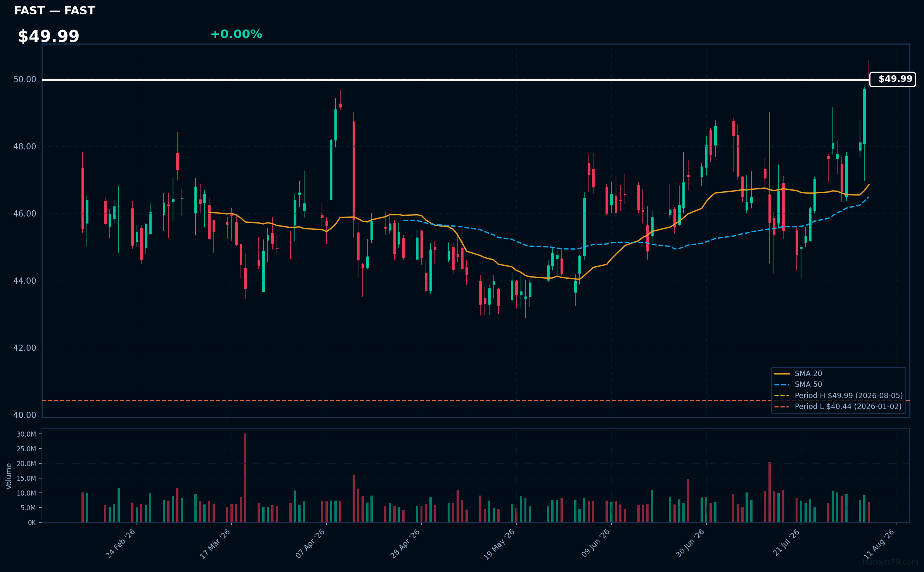Click the 10.0M volume axis label
This screenshot has height=572, width=924.
[26, 493]
